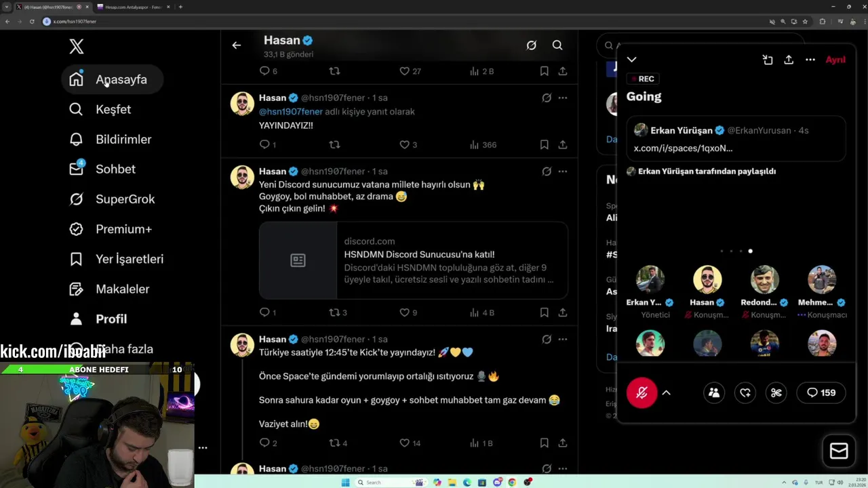The height and width of the screenshot is (488, 868).
Task: Open Space participants list icon
Action: pyautogui.click(x=713, y=392)
